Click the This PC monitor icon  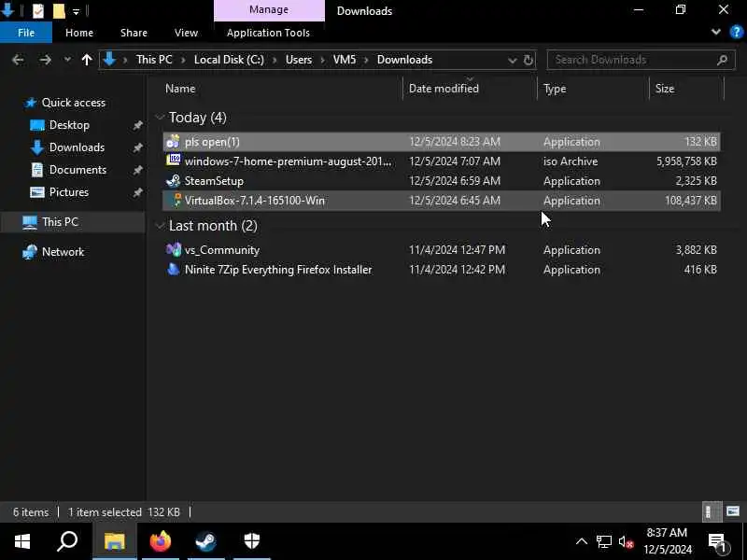click(x=30, y=222)
